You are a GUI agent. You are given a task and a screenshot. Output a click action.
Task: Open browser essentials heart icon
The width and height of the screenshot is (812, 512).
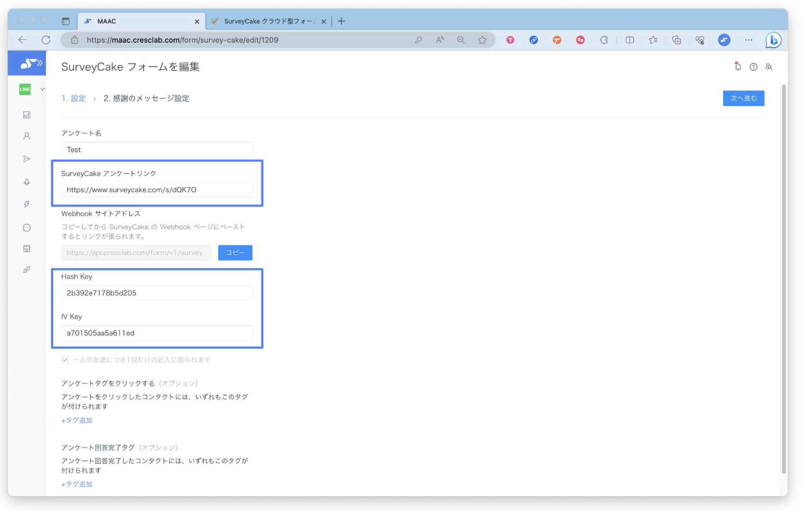700,40
